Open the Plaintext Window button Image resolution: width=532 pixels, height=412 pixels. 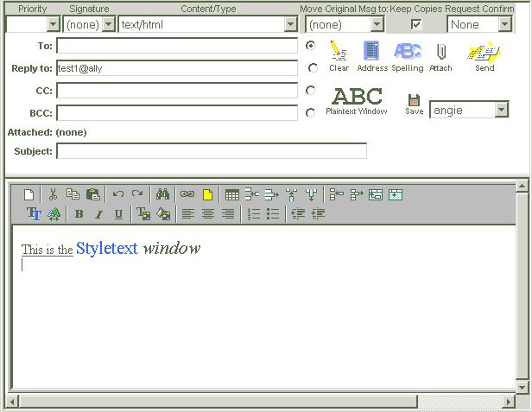pos(357,100)
